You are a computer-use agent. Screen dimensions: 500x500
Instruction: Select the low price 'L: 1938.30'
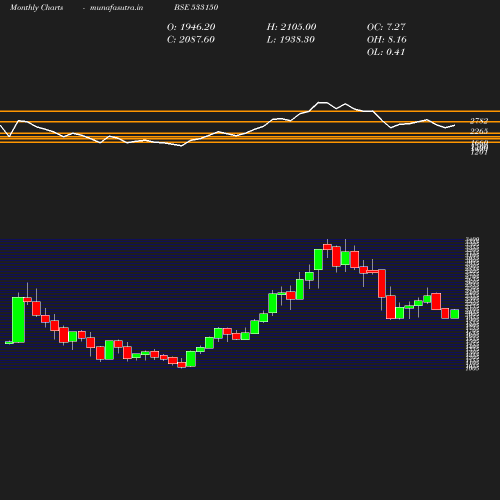(291, 40)
